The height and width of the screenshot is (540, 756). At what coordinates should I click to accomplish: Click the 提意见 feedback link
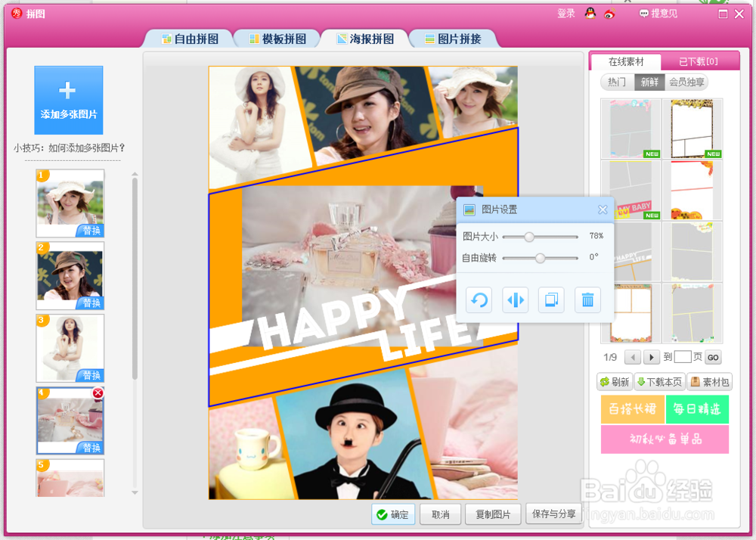coord(658,14)
